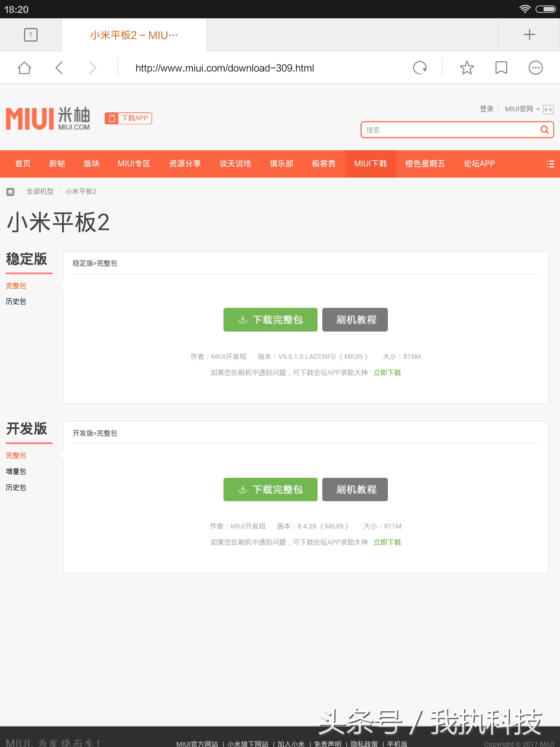Open the 谈天说地 nav item
Image resolution: width=560 pixels, height=747 pixels.
point(235,164)
